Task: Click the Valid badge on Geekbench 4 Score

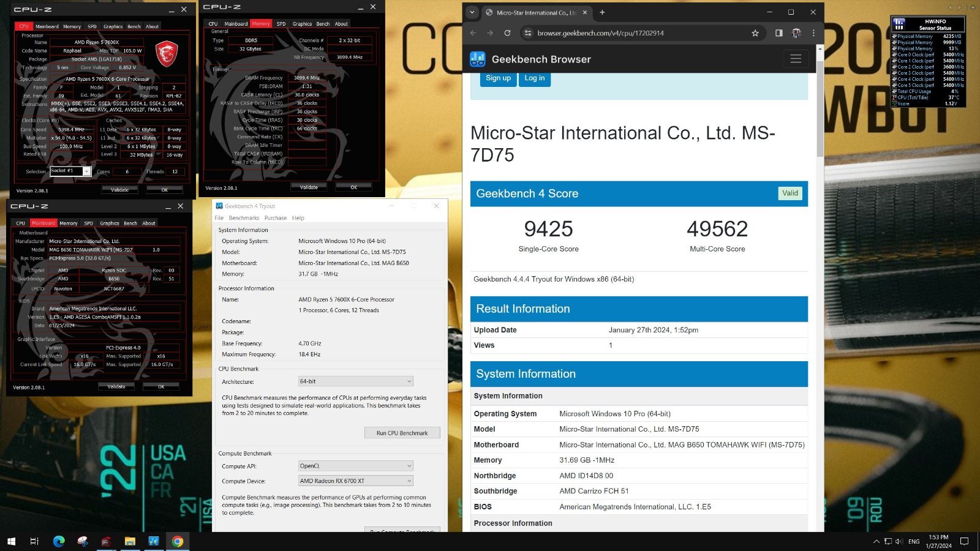Action: (790, 193)
